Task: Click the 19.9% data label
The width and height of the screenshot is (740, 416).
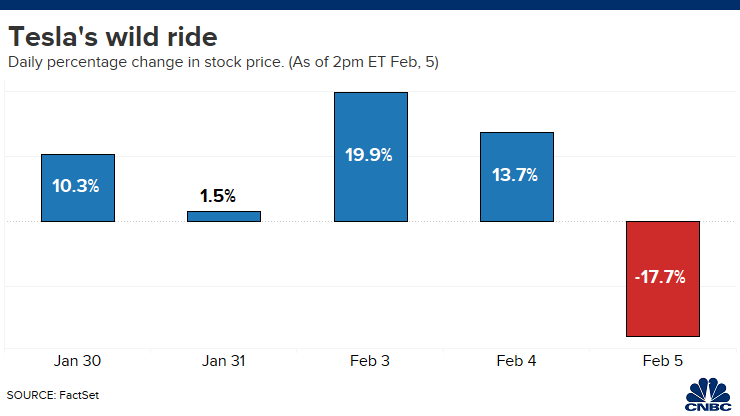Action: 371,155
